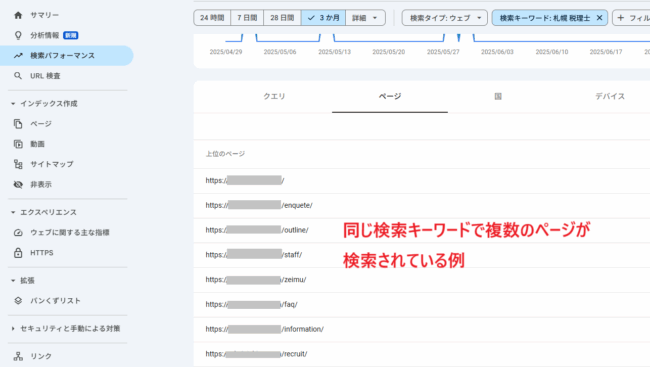This screenshot has height=367, width=650.
Task: Select the 3 か月 date range
Action: click(323, 18)
